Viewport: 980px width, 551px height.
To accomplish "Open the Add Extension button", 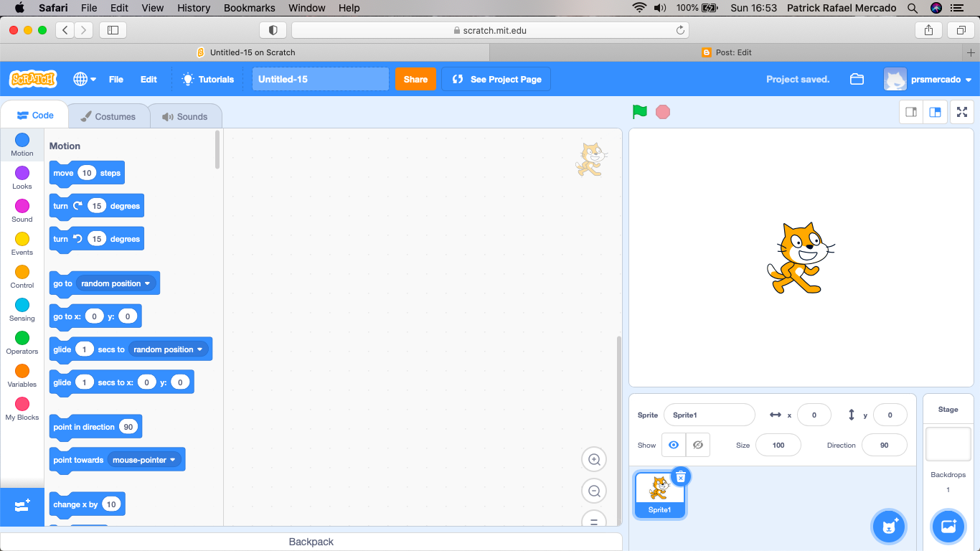I will point(22,507).
